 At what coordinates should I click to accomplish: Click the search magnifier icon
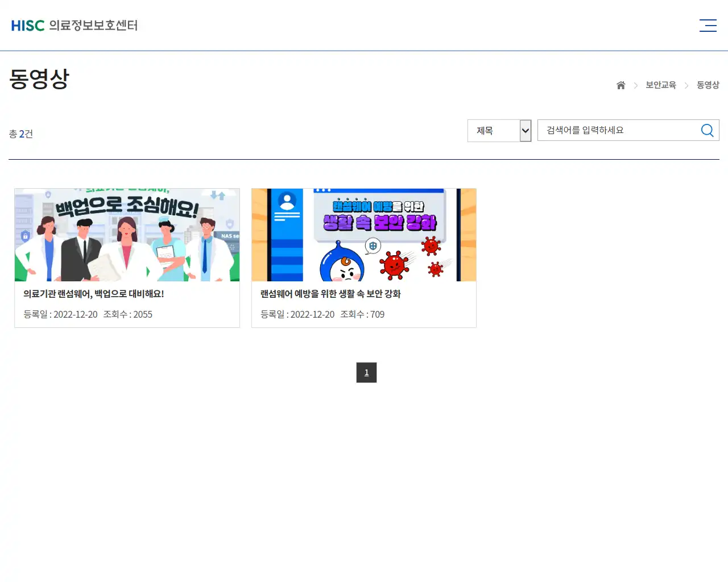(707, 130)
